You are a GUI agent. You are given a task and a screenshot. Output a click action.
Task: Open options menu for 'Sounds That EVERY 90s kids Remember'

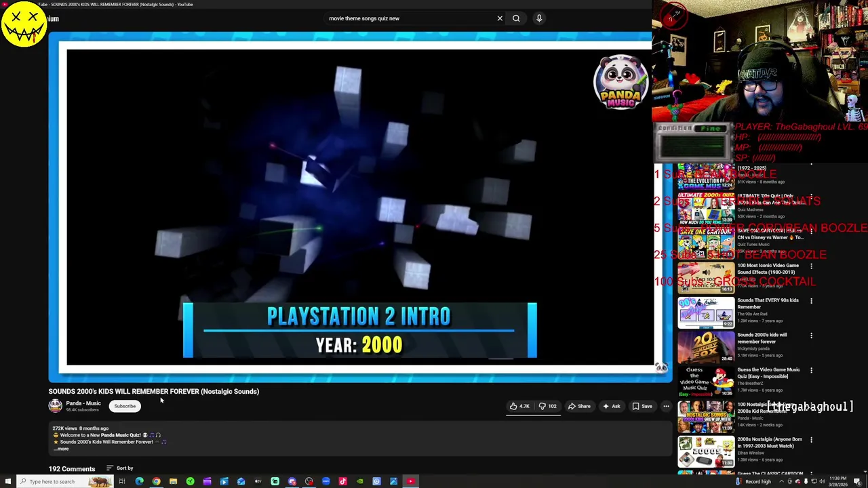point(811,301)
